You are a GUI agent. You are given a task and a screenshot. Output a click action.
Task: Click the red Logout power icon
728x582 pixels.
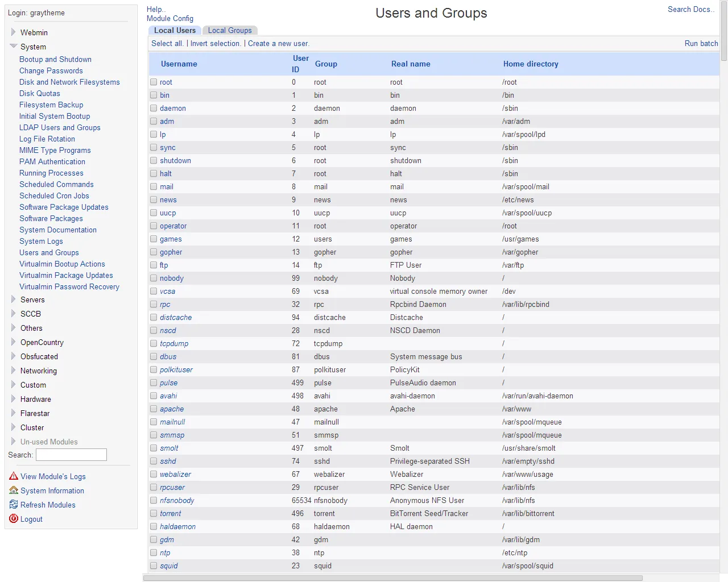pyautogui.click(x=14, y=519)
